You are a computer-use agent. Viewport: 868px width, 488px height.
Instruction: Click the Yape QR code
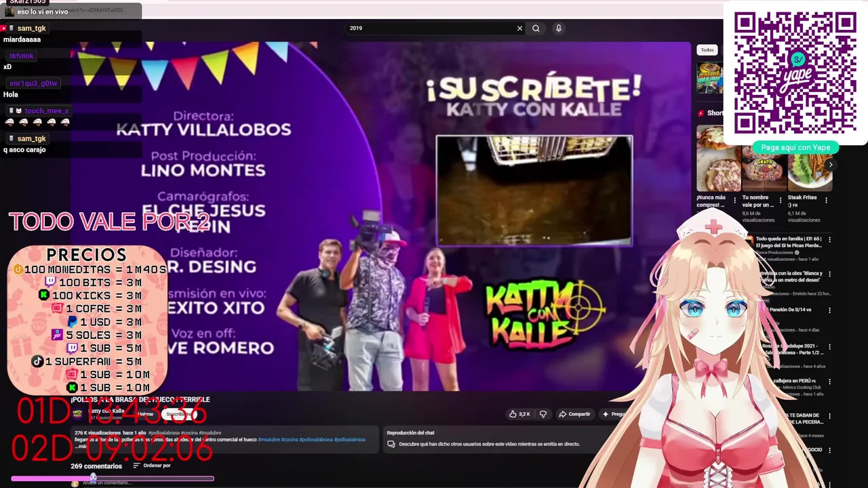pos(795,73)
